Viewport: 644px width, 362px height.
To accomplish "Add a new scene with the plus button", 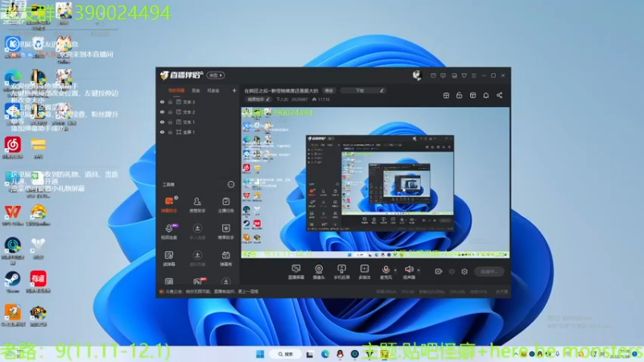I will [x=234, y=90].
